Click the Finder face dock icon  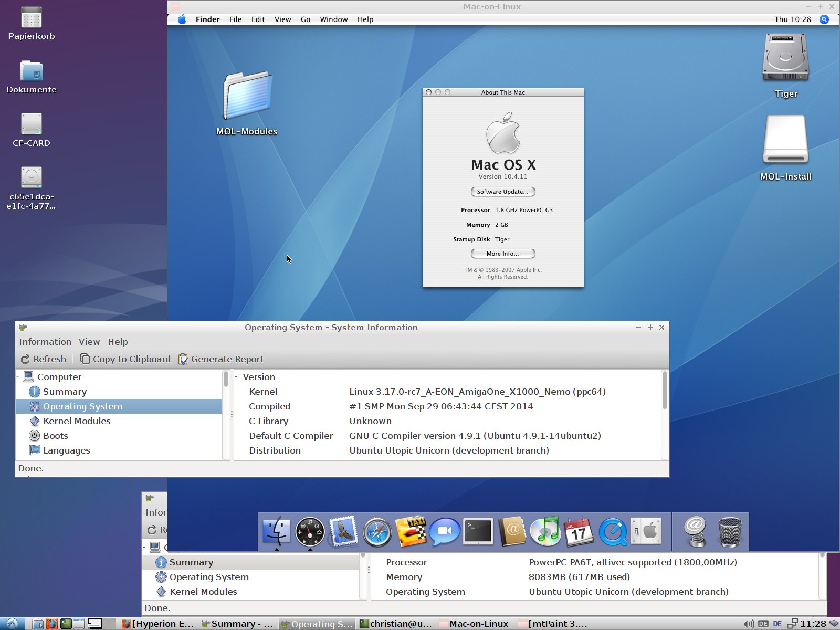[276, 532]
